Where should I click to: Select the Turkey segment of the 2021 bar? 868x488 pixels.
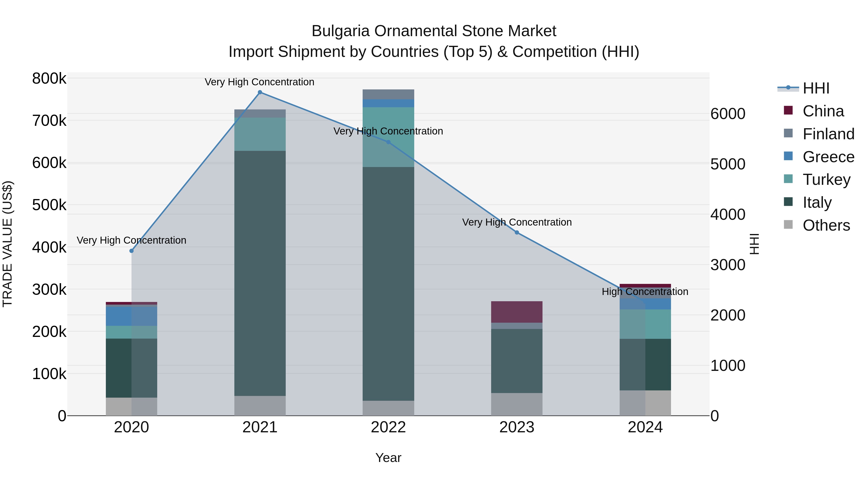tap(260, 134)
